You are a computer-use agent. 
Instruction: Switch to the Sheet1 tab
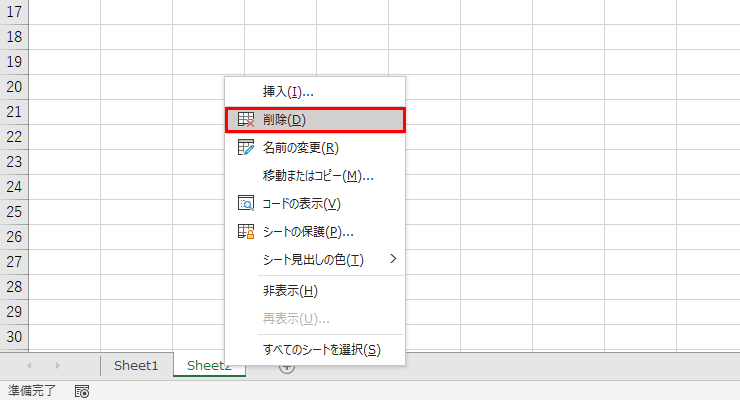point(136,366)
